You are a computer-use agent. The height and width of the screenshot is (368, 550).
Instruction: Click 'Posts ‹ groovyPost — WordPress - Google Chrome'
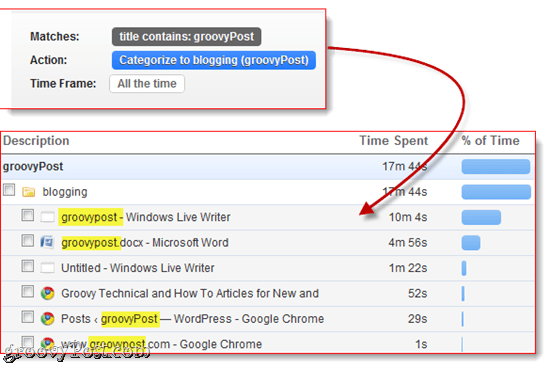click(193, 319)
